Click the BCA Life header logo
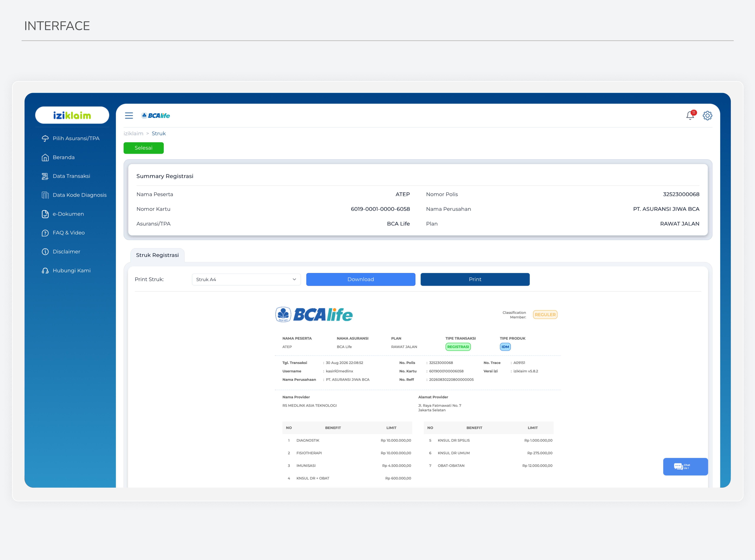 click(156, 116)
